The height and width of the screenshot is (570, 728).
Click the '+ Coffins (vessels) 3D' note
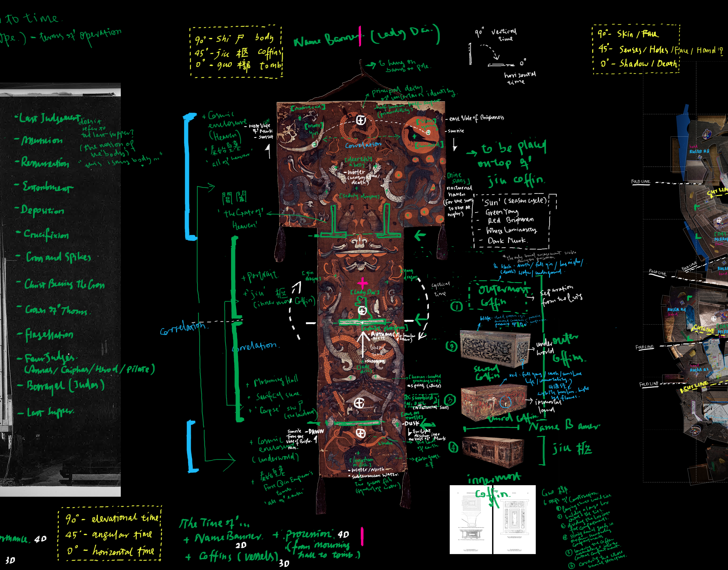tap(237, 558)
